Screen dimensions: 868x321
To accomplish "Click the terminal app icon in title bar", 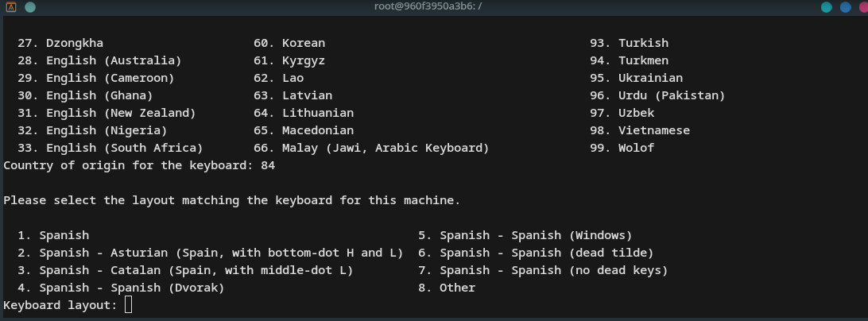I will point(10,7).
